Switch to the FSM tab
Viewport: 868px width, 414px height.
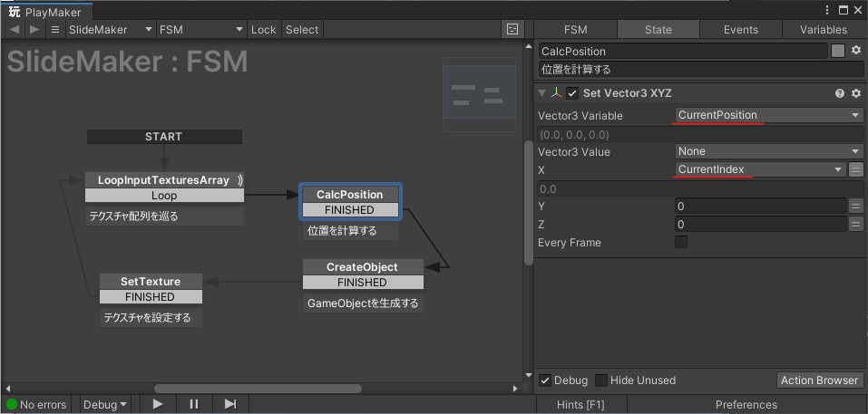pos(576,29)
